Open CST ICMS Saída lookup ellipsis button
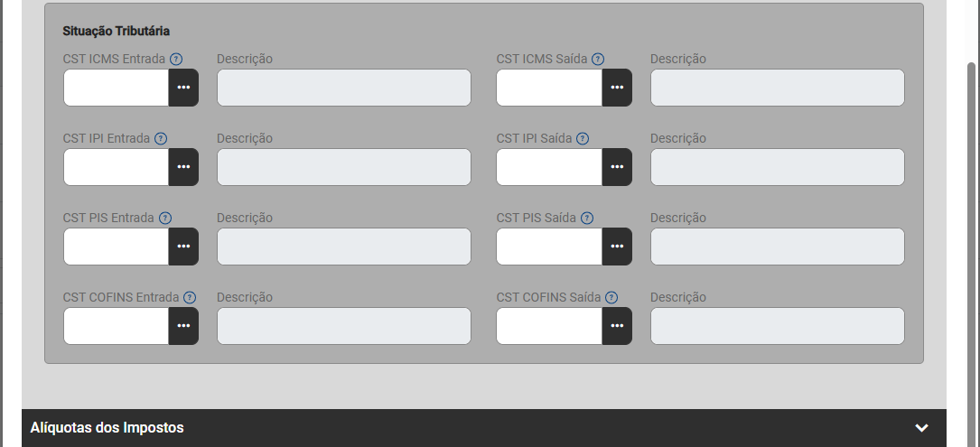The height and width of the screenshot is (447, 980). 617,88
